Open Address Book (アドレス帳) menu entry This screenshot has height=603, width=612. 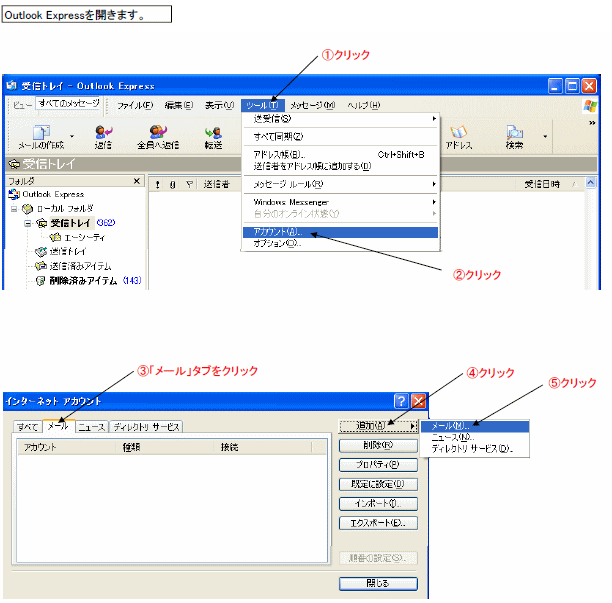pyautogui.click(x=340, y=155)
